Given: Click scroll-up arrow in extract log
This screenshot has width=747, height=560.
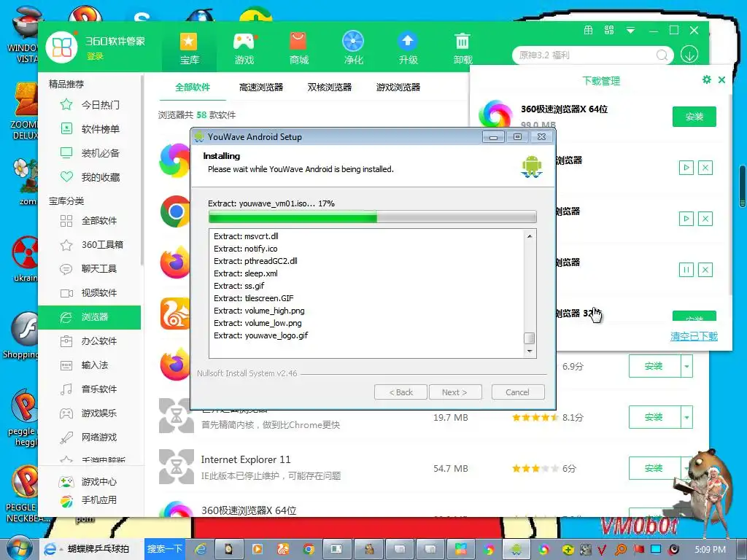Looking at the screenshot, I should pyautogui.click(x=530, y=236).
